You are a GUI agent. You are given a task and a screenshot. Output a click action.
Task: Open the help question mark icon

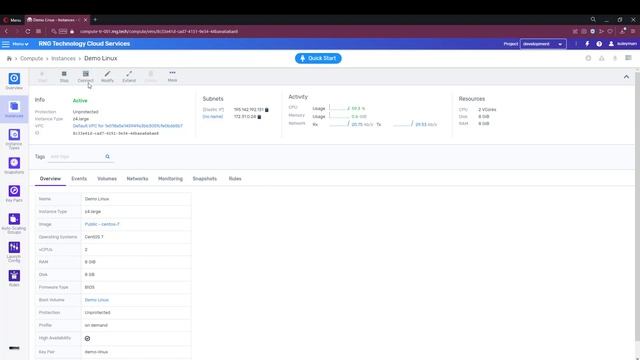click(x=599, y=44)
